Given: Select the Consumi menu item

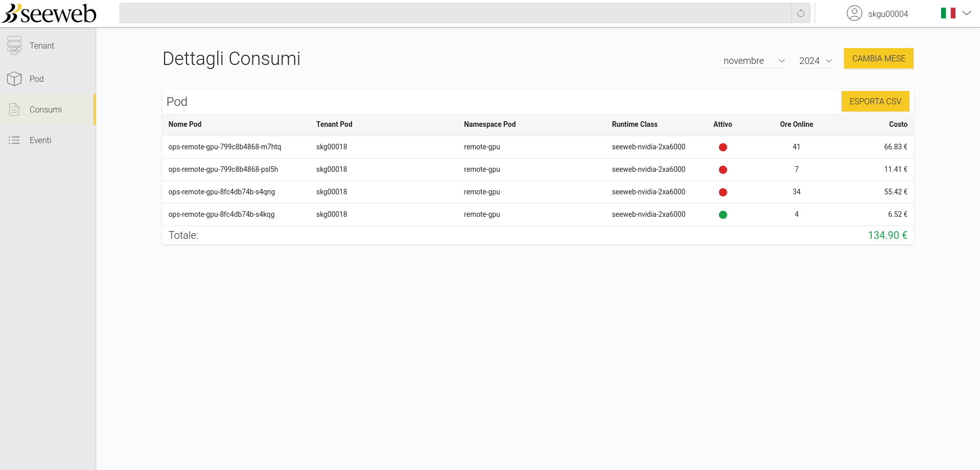Looking at the screenshot, I should 48,109.
